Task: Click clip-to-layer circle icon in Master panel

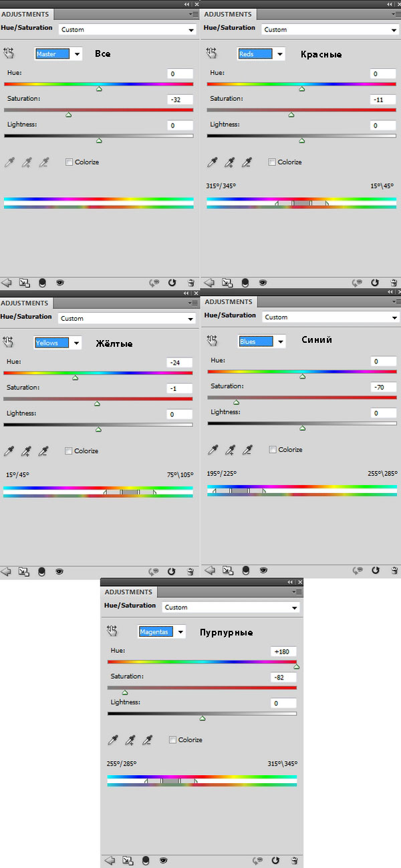Action: (42, 283)
